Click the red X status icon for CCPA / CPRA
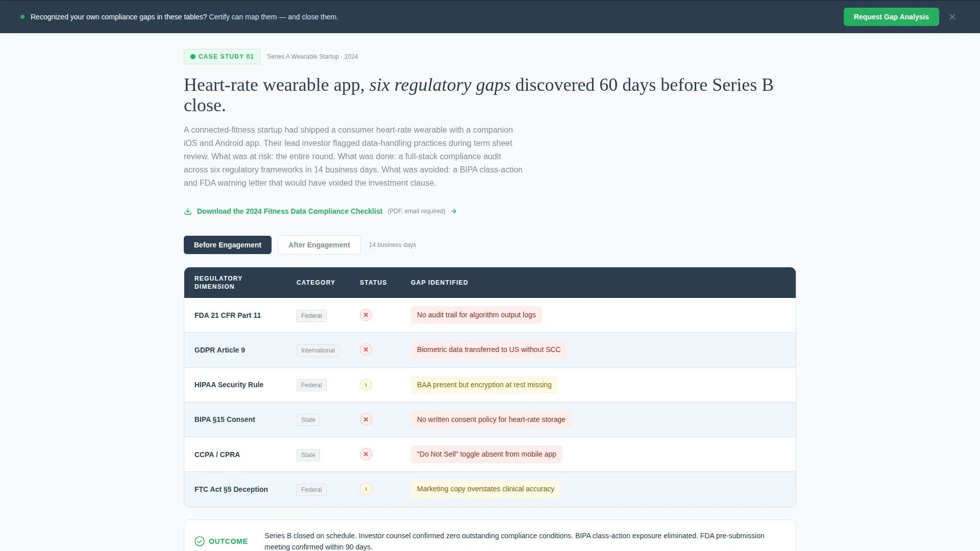 pyautogui.click(x=366, y=454)
